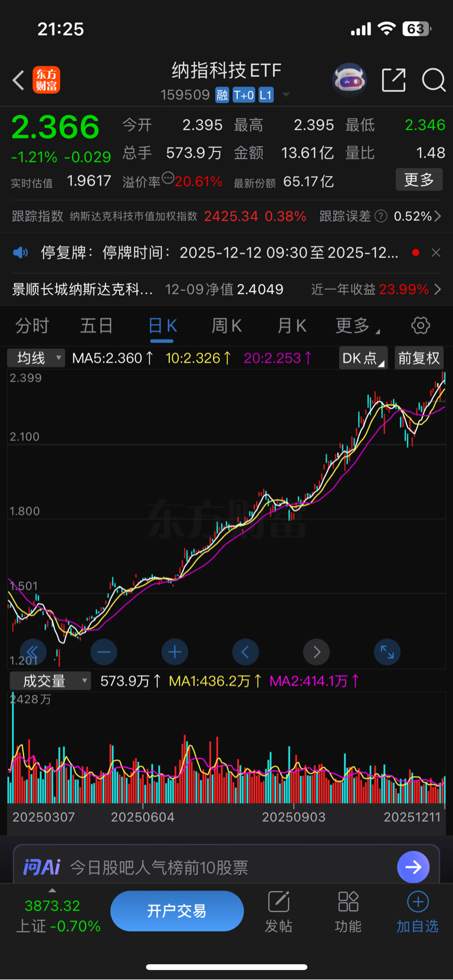Image resolution: width=453 pixels, height=980 pixels.
Task: Open search with magnifier icon
Action: pos(434,80)
